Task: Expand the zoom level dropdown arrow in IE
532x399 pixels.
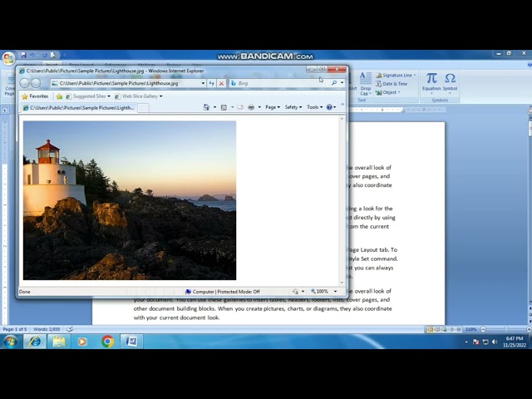Action: point(336,292)
